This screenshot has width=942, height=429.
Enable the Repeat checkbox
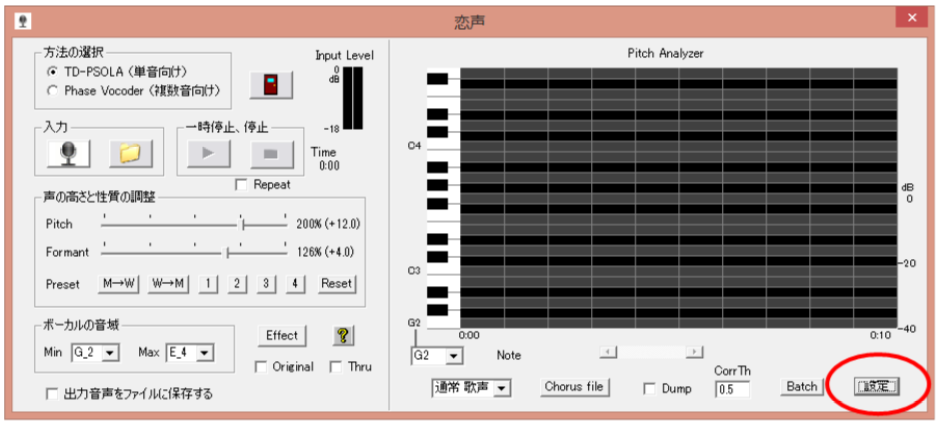click(x=240, y=185)
